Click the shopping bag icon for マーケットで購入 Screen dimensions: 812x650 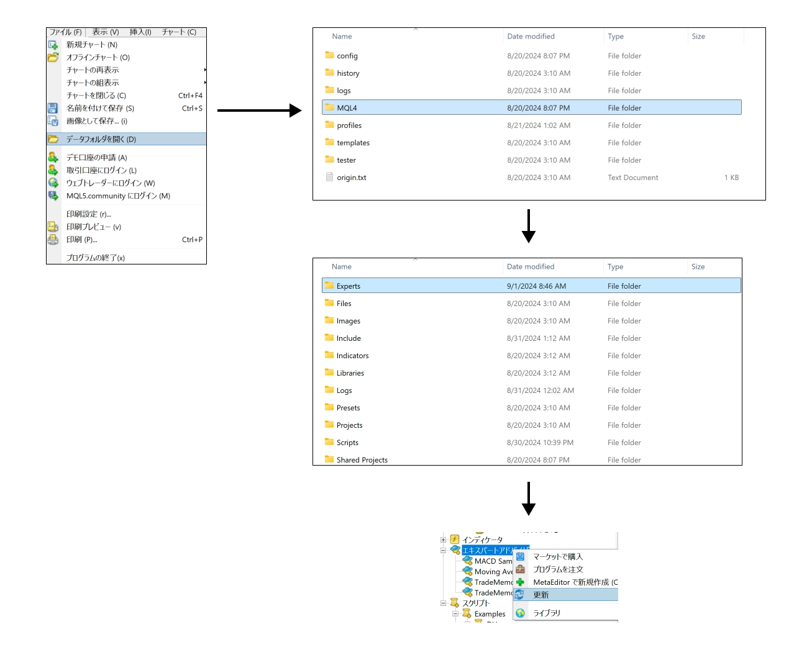(x=520, y=557)
